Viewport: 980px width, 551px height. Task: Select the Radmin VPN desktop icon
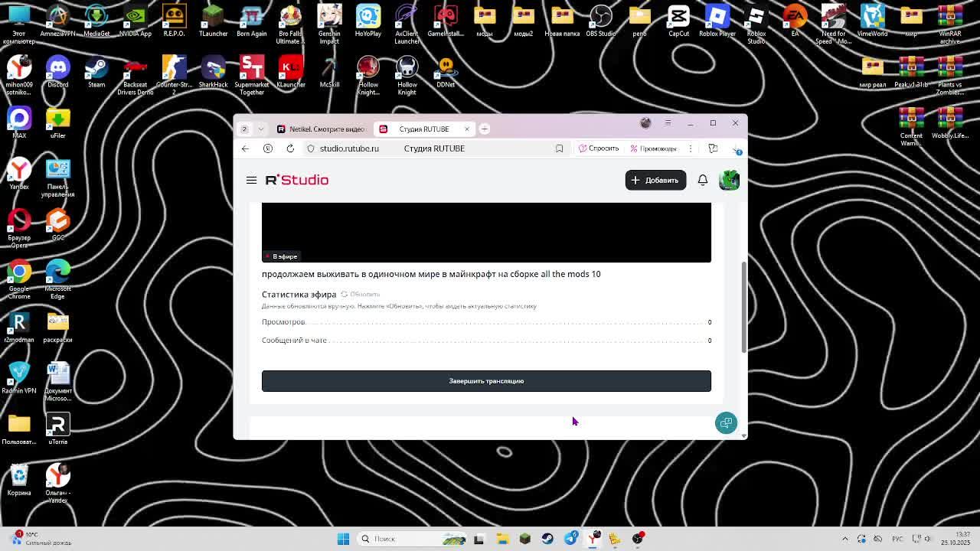coord(19,379)
